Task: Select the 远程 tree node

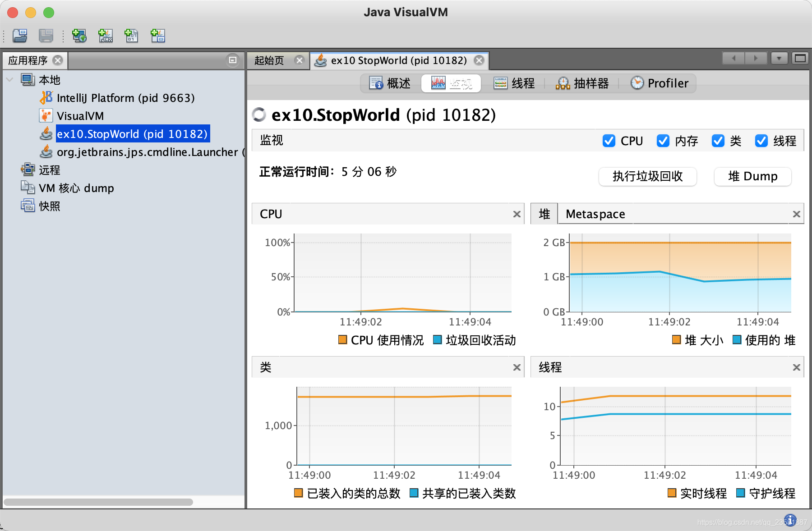Action: [50, 170]
